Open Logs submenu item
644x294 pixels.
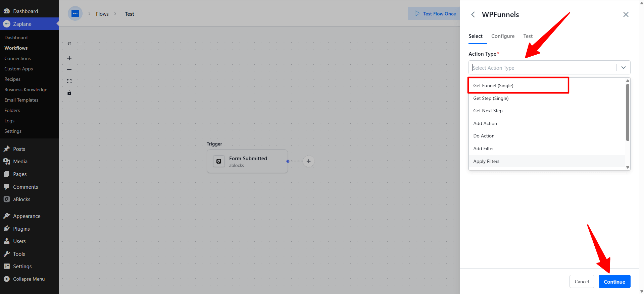click(x=9, y=121)
